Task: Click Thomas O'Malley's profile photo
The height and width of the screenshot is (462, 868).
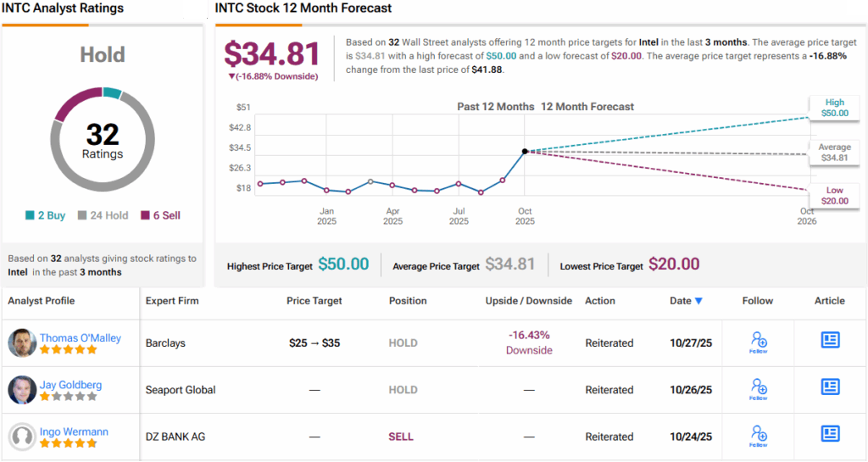Action: (x=22, y=343)
